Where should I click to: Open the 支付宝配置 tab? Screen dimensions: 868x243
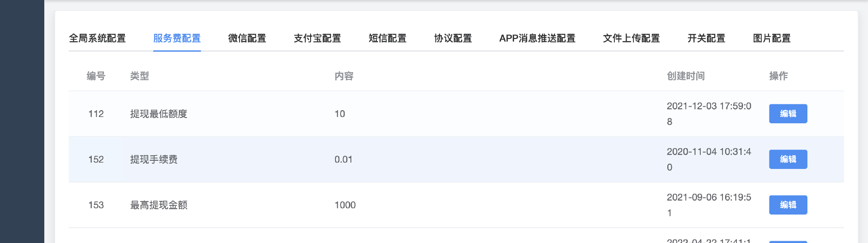(x=317, y=38)
